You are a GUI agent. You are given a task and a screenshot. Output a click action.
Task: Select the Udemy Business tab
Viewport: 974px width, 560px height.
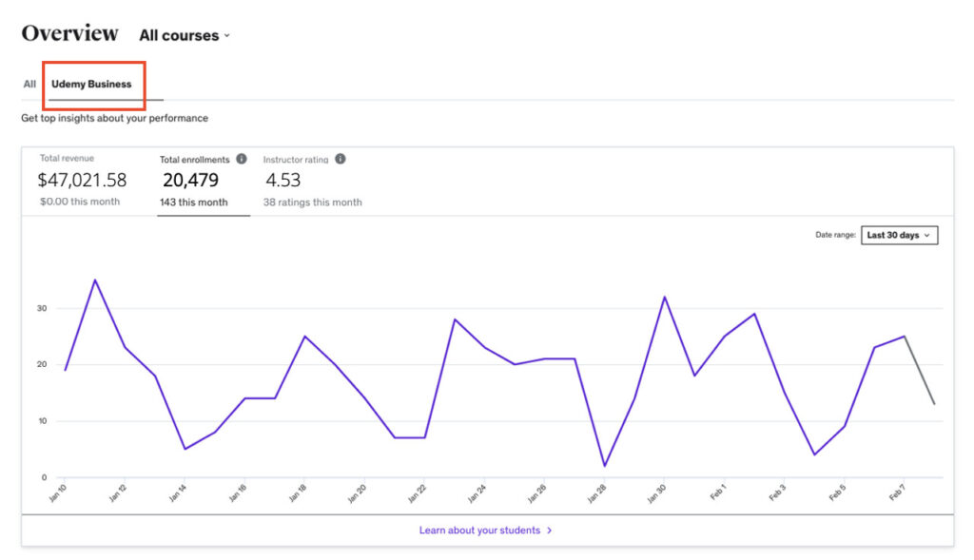91,84
